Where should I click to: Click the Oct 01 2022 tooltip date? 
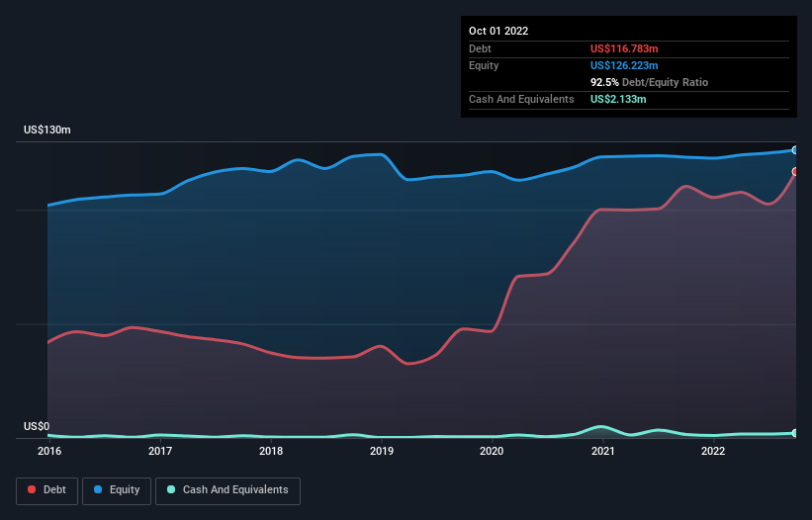pos(498,31)
